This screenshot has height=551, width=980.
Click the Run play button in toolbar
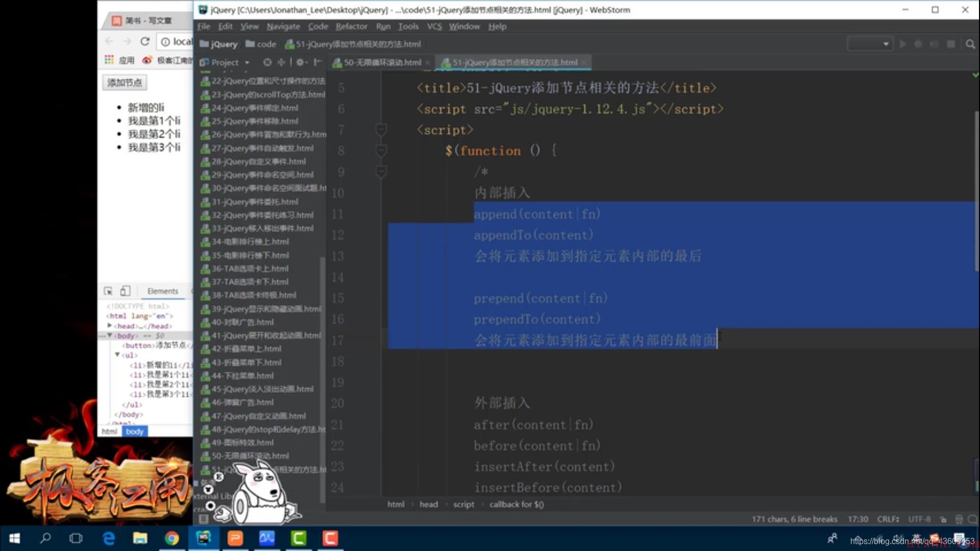(902, 44)
